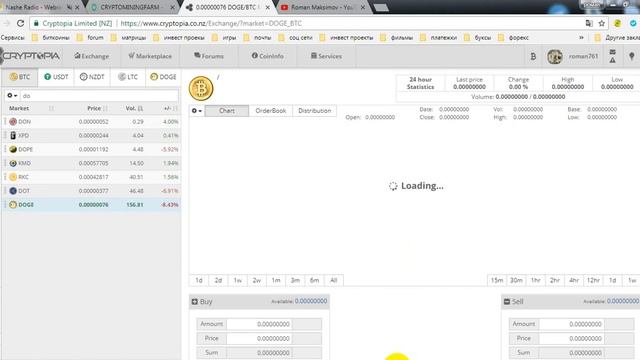Switch to the OrderBook tab
The width and height of the screenshot is (640, 360).
coord(270,111)
